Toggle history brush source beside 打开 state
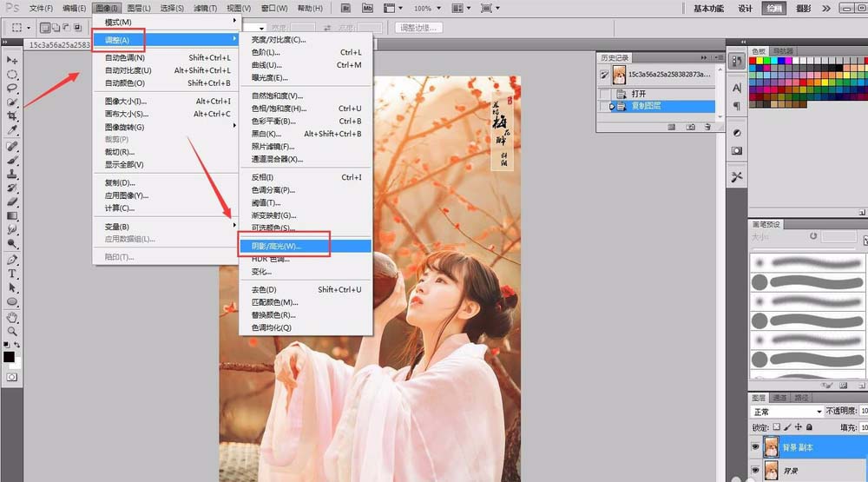This screenshot has height=482, width=868. coord(605,94)
